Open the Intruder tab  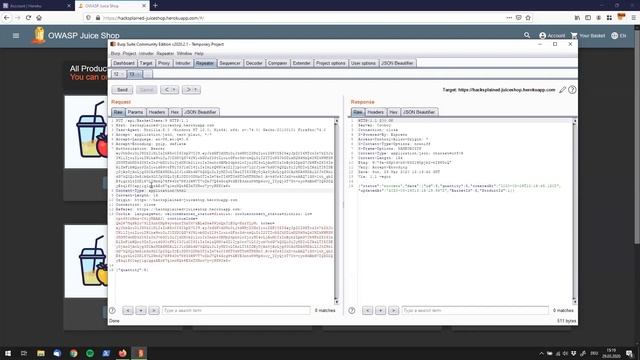(x=183, y=63)
